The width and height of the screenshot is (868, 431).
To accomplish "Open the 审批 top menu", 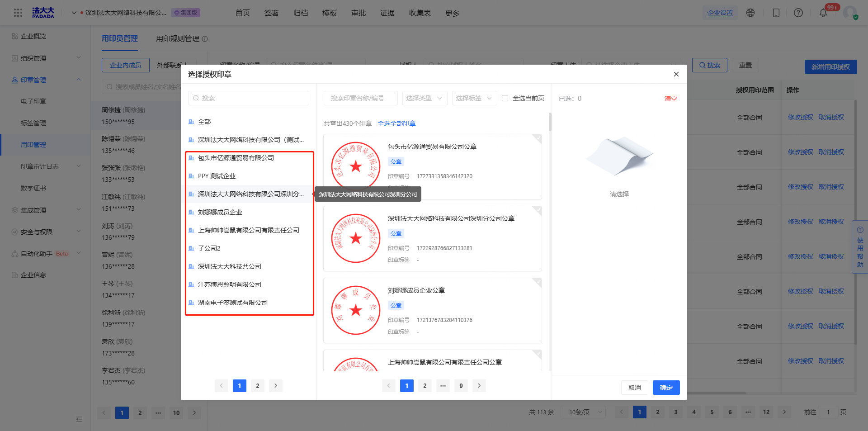I will point(359,13).
